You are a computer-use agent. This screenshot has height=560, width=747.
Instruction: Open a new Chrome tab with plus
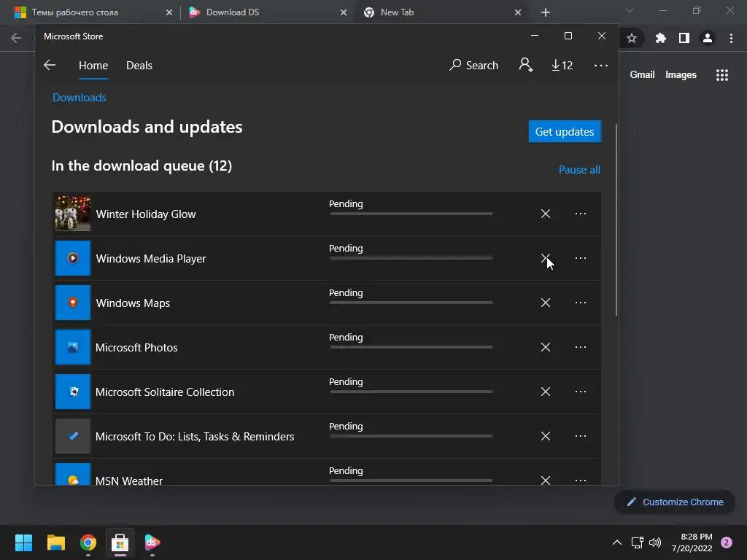[x=546, y=12]
